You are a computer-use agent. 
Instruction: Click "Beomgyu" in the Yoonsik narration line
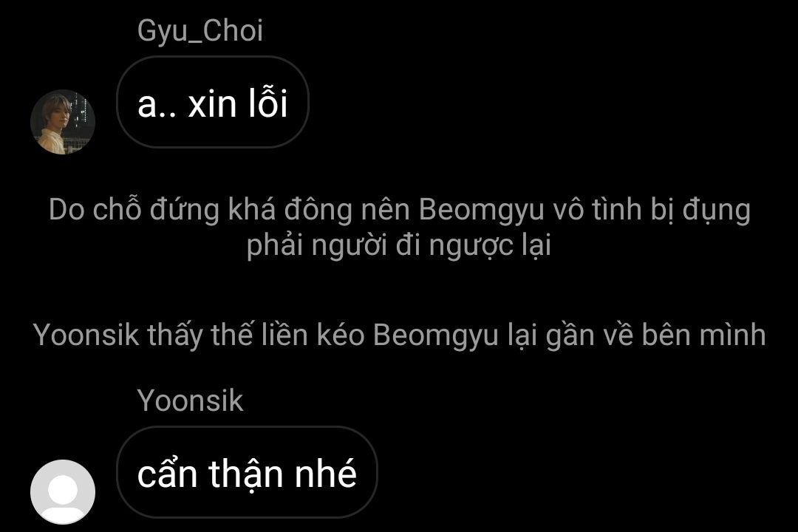coord(436,336)
